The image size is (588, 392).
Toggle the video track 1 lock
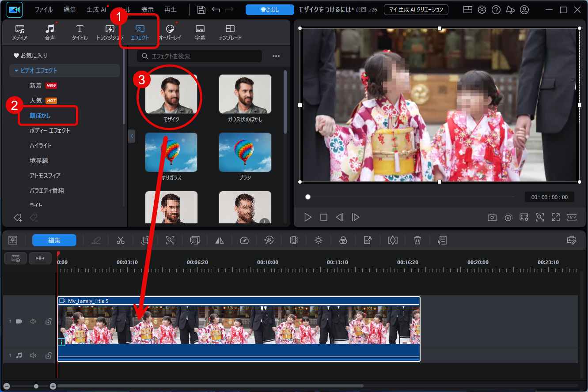point(48,321)
